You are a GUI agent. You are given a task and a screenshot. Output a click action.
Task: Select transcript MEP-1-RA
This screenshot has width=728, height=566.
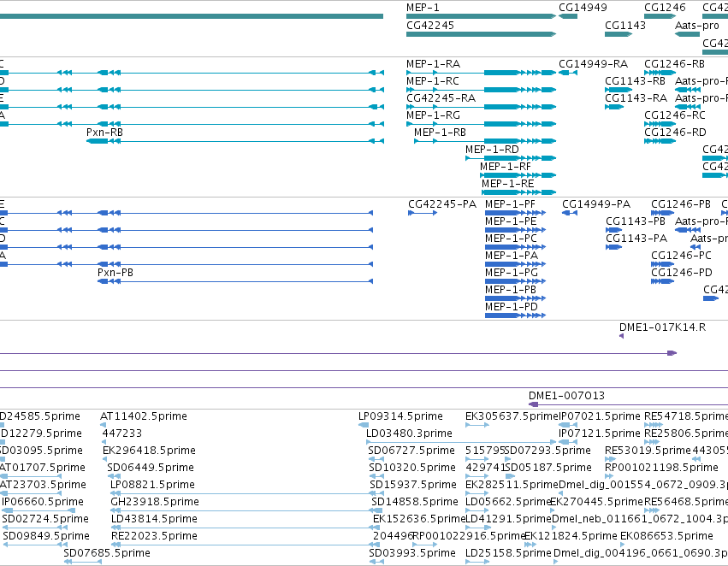(x=481, y=73)
